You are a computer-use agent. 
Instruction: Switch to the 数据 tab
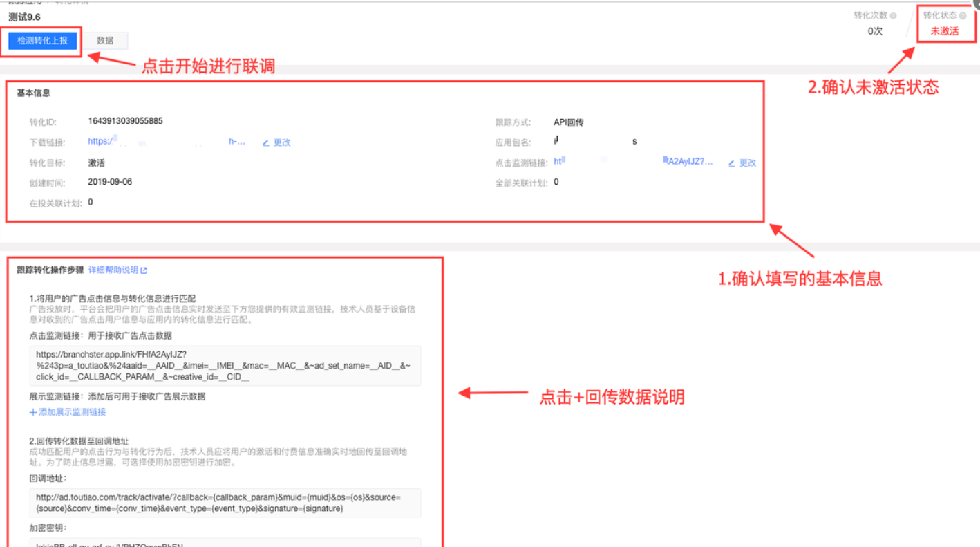click(x=105, y=41)
